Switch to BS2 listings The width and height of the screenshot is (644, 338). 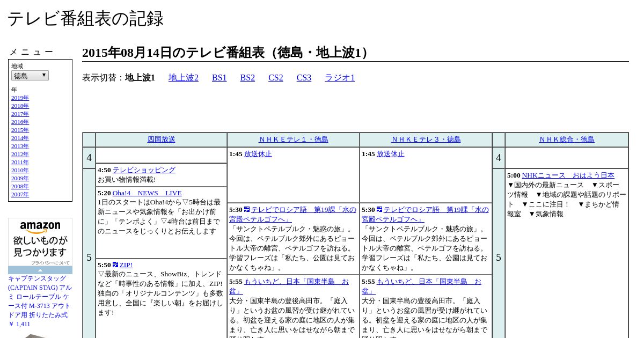[247, 78]
